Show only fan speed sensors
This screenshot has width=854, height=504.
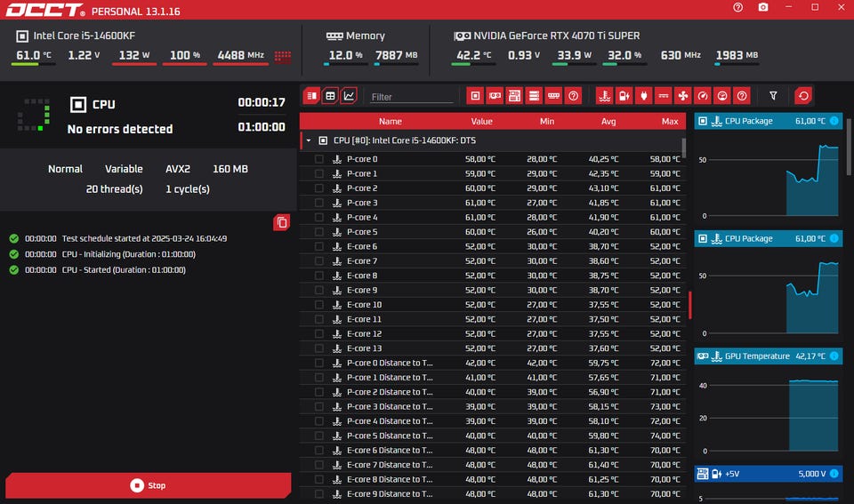683,96
